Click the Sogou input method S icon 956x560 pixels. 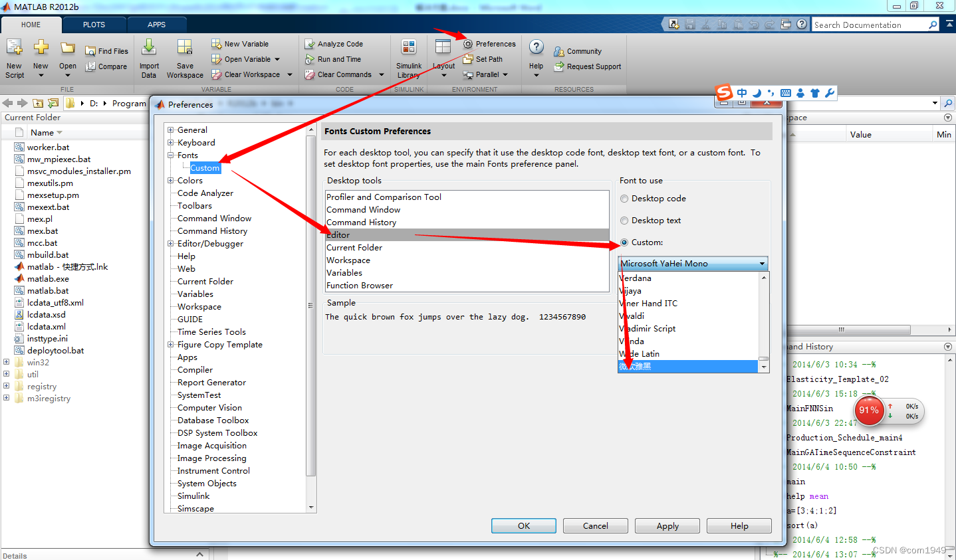pos(724,92)
